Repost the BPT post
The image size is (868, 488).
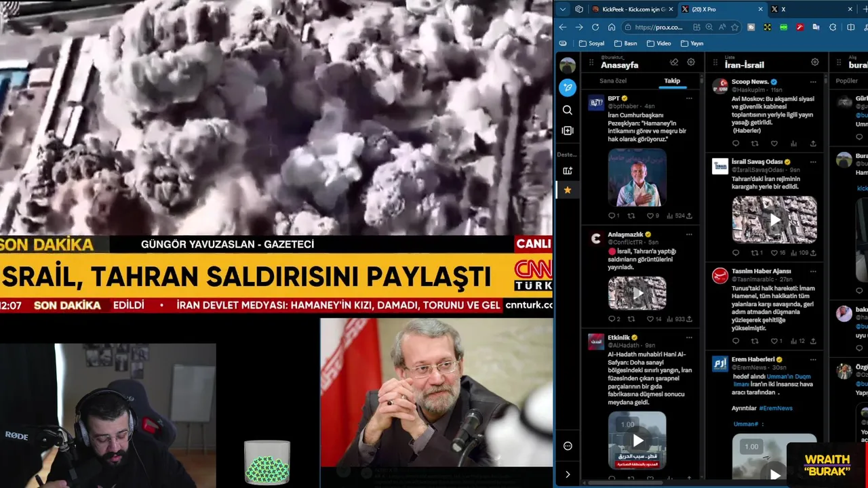click(631, 216)
